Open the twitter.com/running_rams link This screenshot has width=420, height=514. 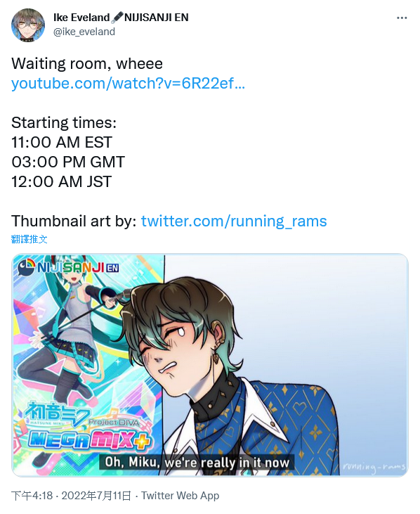point(234,221)
